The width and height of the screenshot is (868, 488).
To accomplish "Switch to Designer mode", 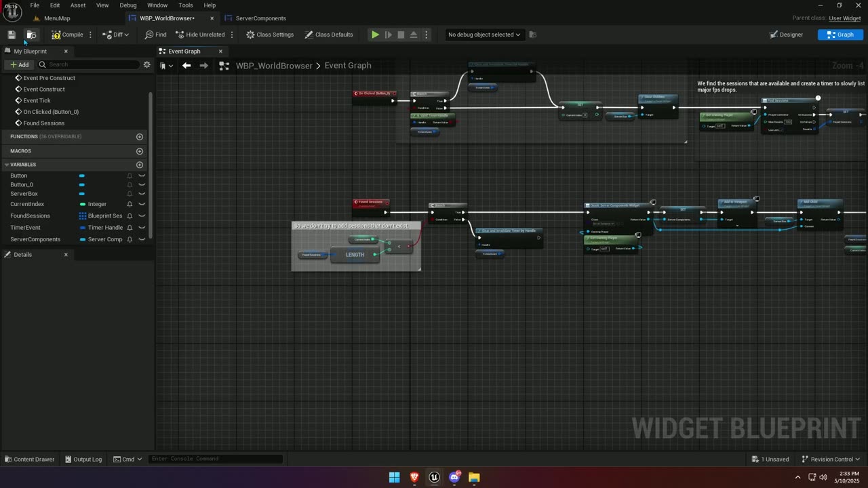I will click(786, 35).
